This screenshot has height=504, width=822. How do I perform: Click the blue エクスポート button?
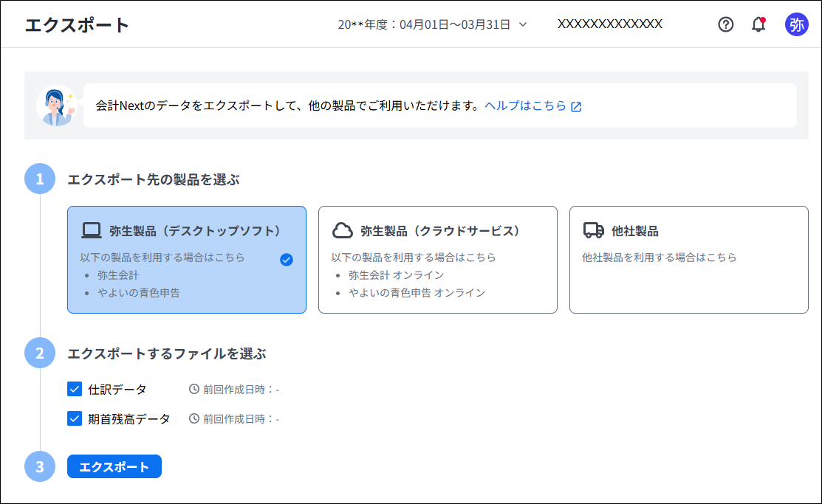tap(114, 466)
